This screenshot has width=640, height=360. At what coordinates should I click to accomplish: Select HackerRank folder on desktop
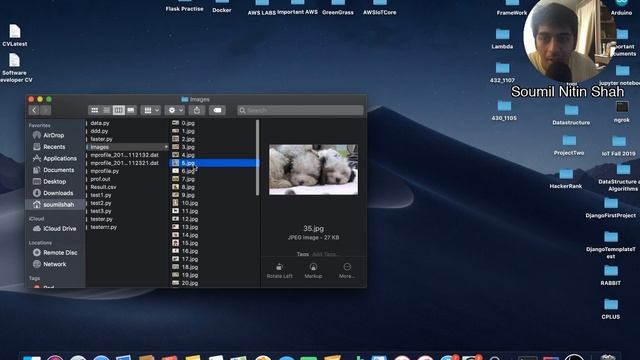(x=566, y=178)
